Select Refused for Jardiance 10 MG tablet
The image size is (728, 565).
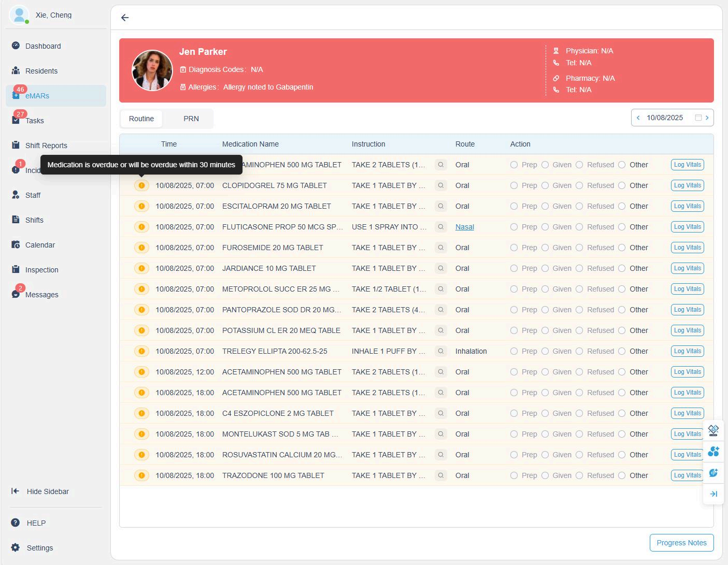[579, 268]
